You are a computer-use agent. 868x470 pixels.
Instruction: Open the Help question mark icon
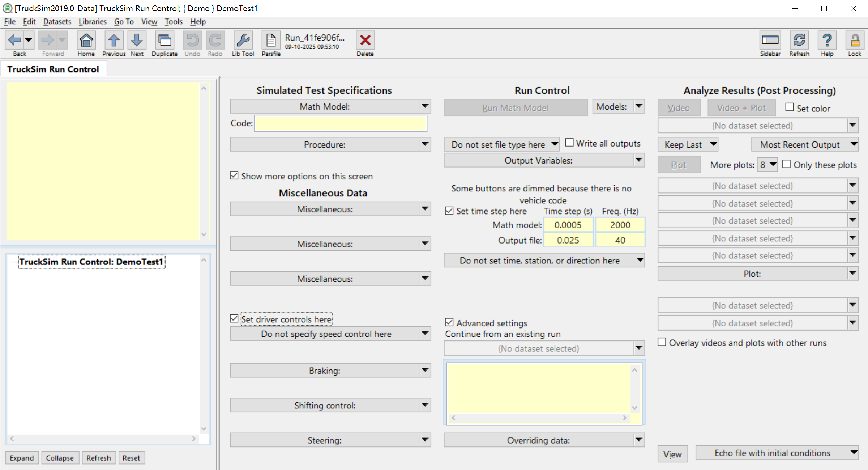(x=827, y=40)
